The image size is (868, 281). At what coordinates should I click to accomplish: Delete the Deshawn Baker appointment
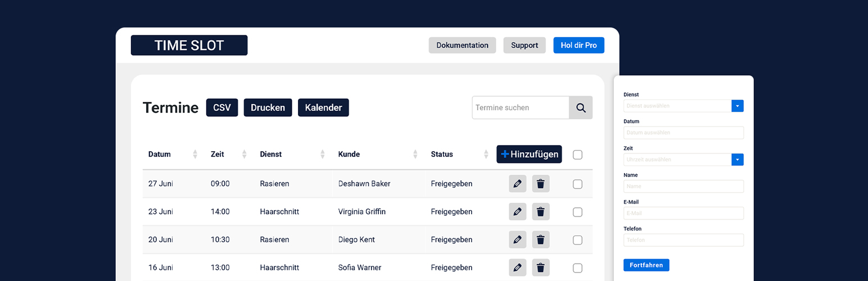click(x=541, y=184)
